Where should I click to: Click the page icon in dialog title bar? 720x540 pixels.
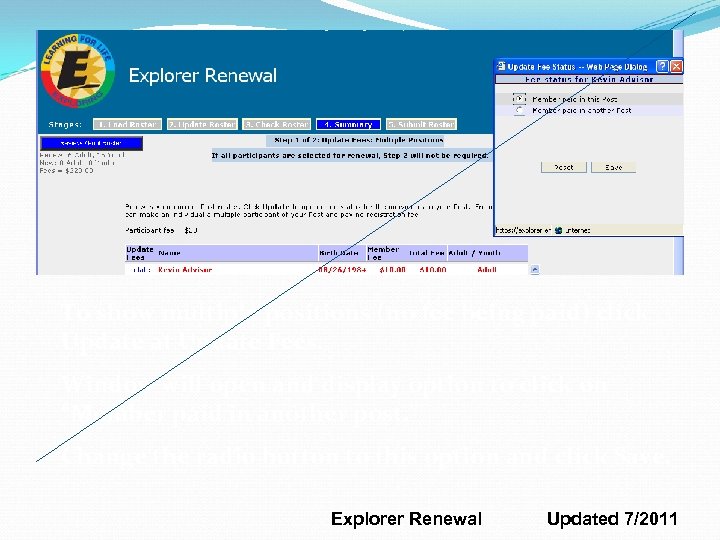(x=501, y=66)
